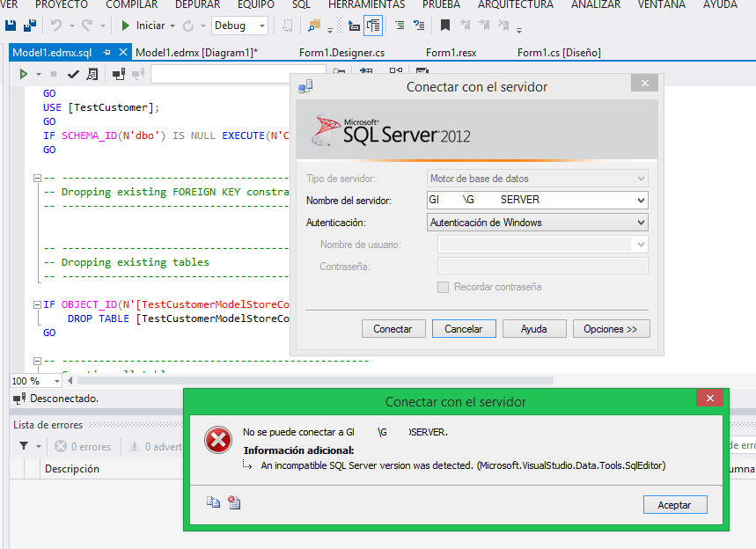Viewport: 756px width, 549px height.
Task: Undo the last action in the main toolbar
Action: (56, 26)
